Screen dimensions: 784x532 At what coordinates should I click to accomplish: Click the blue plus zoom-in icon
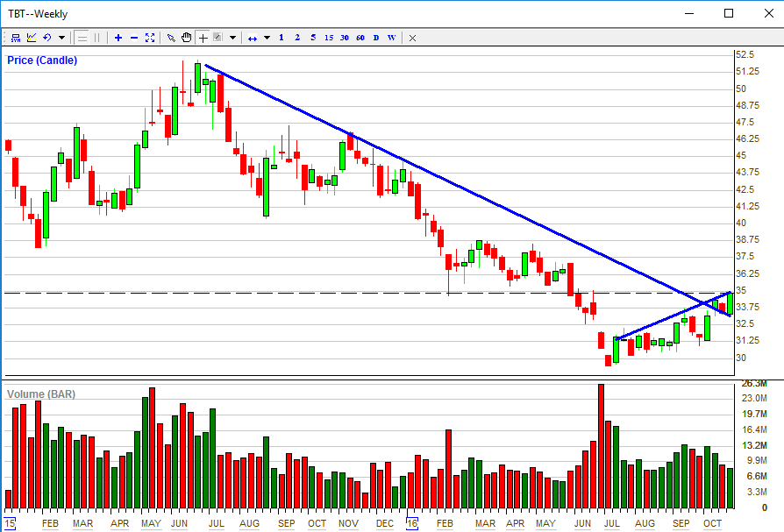tap(118, 38)
